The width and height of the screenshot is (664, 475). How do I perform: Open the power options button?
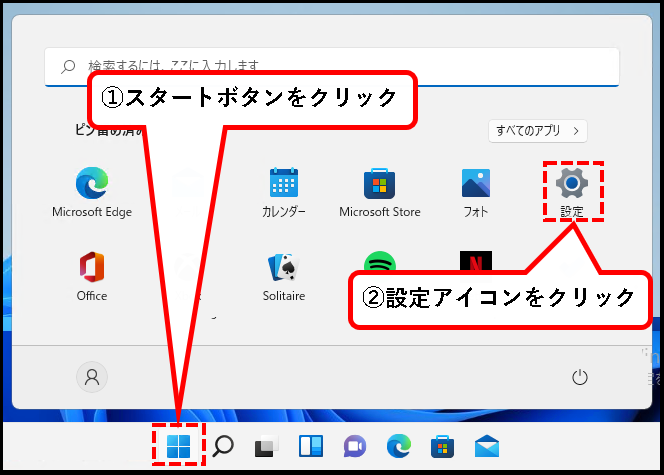coord(580,377)
